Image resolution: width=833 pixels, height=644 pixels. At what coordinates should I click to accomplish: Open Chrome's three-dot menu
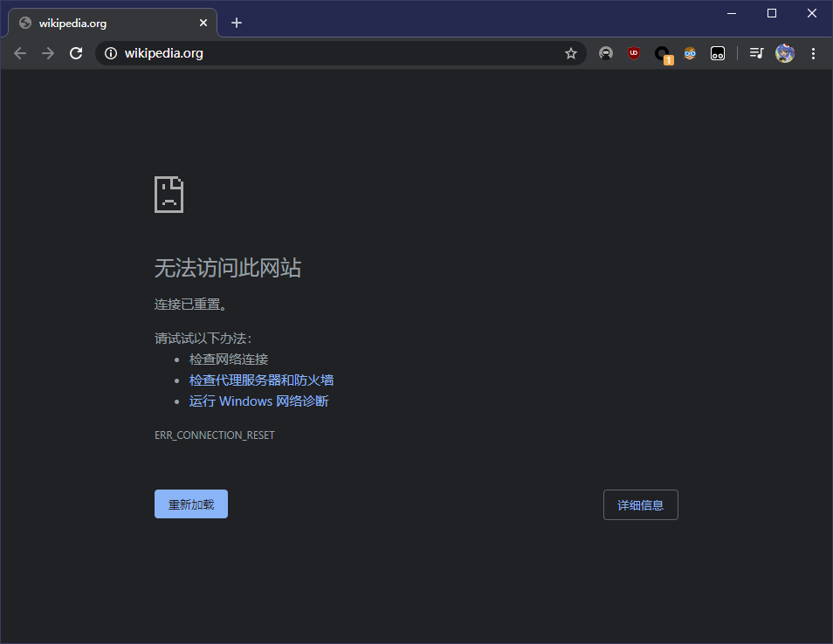pyautogui.click(x=813, y=53)
